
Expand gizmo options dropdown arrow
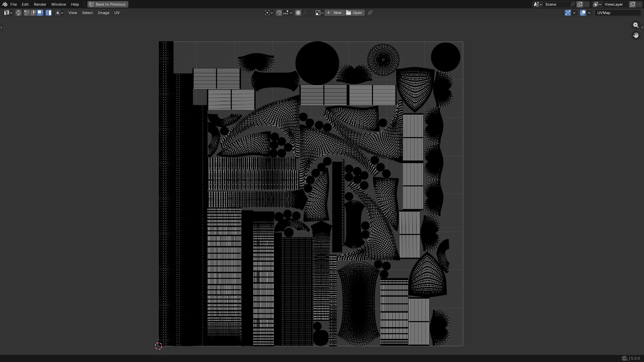click(574, 13)
